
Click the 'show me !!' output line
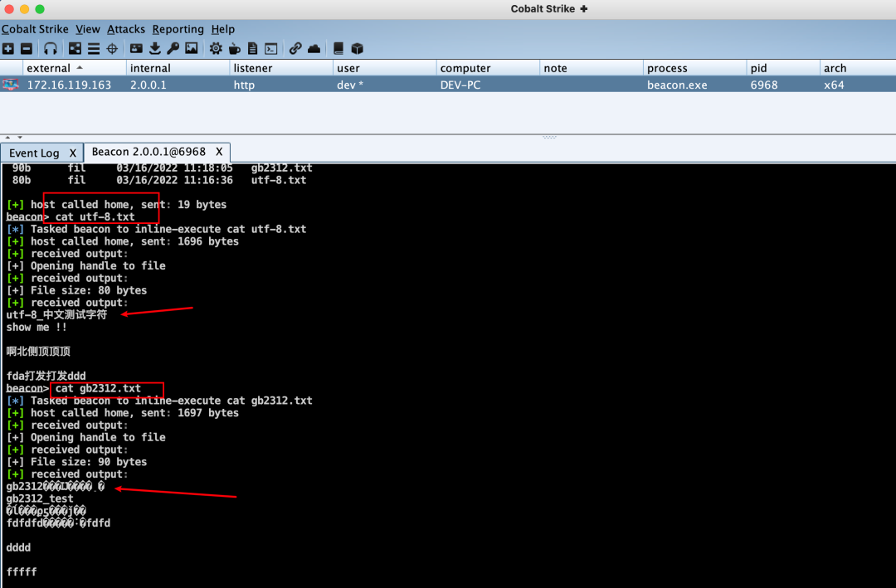[37, 328]
